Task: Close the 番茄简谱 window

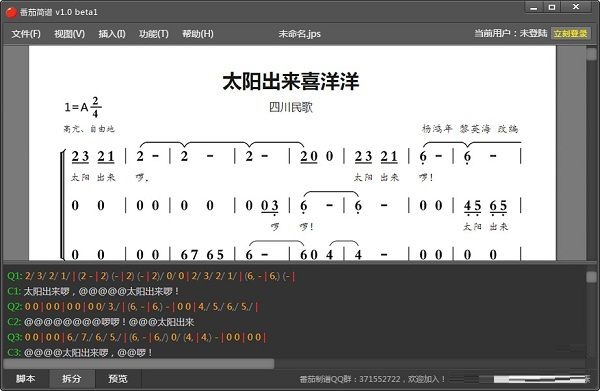Action: 576,7
